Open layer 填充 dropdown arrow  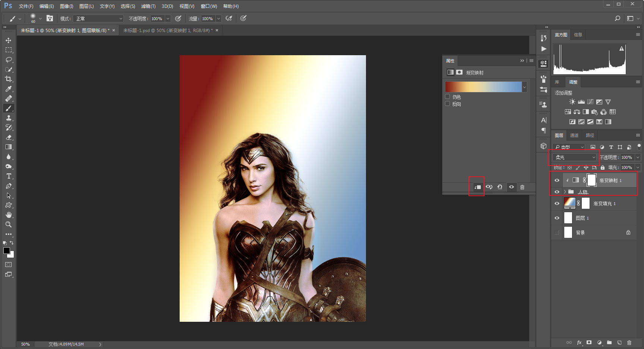point(638,167)
